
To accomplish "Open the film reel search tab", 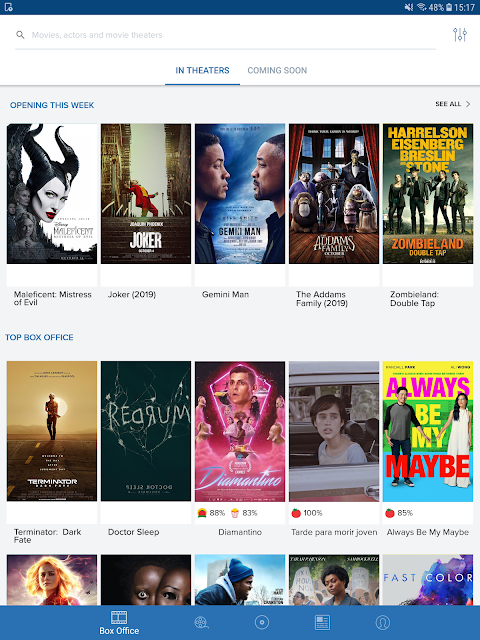I will pyautogui.click(x=201, y=622).
